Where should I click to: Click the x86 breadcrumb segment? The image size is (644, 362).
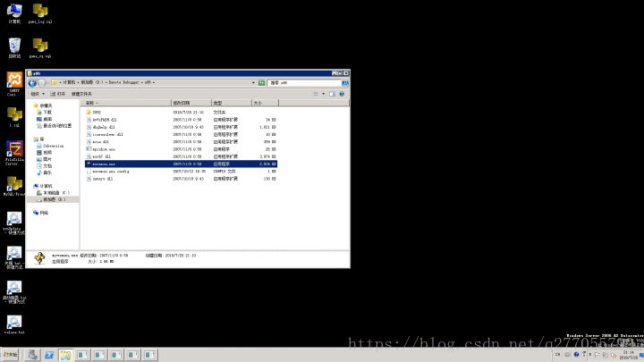[148, 82]
